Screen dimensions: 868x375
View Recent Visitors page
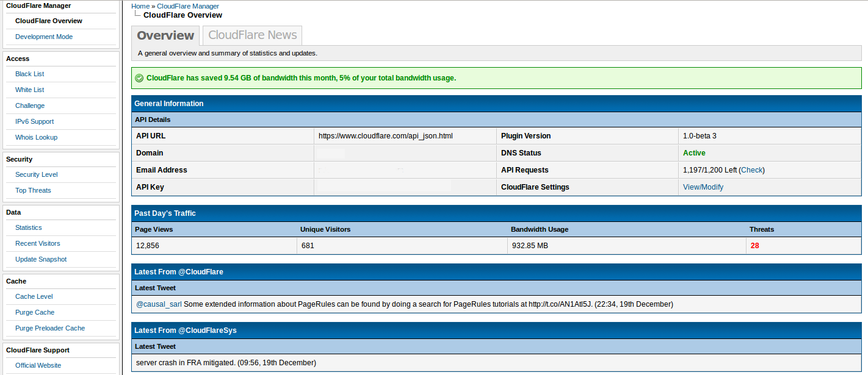point(38,243)
